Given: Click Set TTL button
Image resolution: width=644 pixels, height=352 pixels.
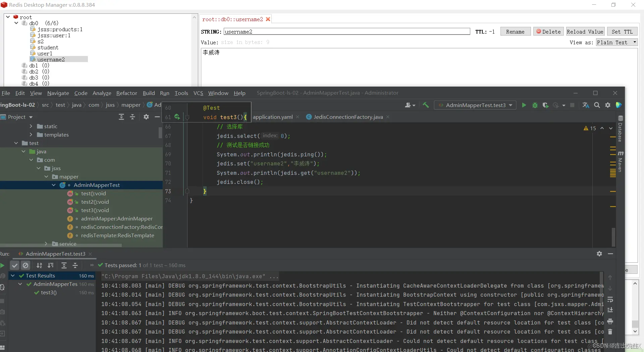Looking at the screenshot, I should (x=622, y=32).
